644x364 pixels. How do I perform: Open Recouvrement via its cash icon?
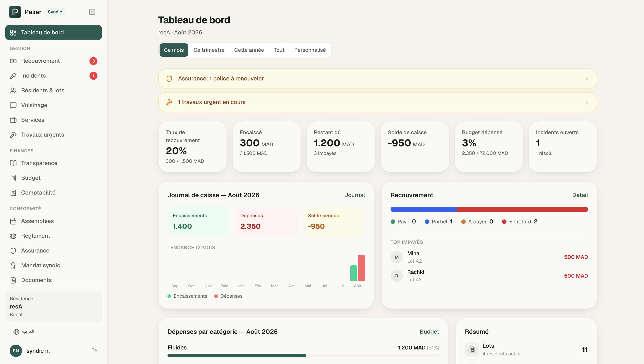coord(13,61)
